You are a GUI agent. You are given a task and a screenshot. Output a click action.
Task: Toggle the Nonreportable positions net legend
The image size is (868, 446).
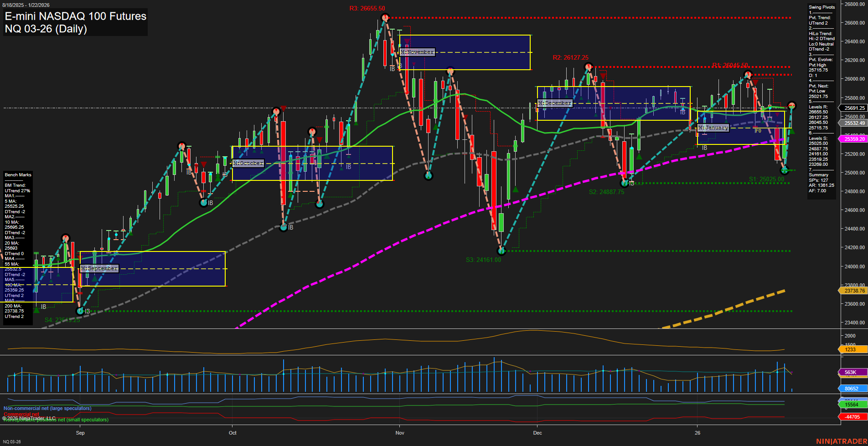[x=55, y=420]
